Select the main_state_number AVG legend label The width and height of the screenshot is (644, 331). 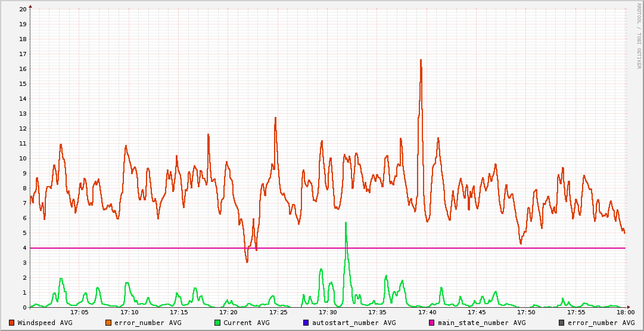(x=482, y=323)
